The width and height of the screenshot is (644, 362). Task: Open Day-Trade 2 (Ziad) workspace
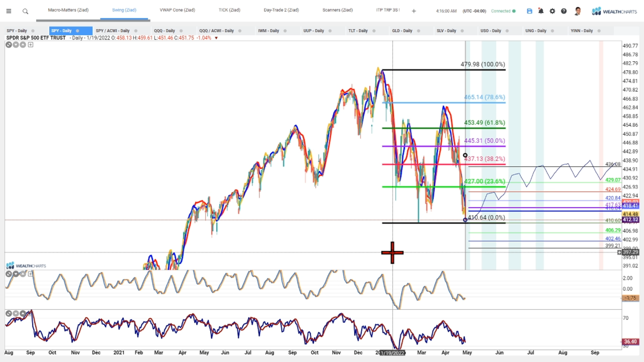[x=281, y=10]
